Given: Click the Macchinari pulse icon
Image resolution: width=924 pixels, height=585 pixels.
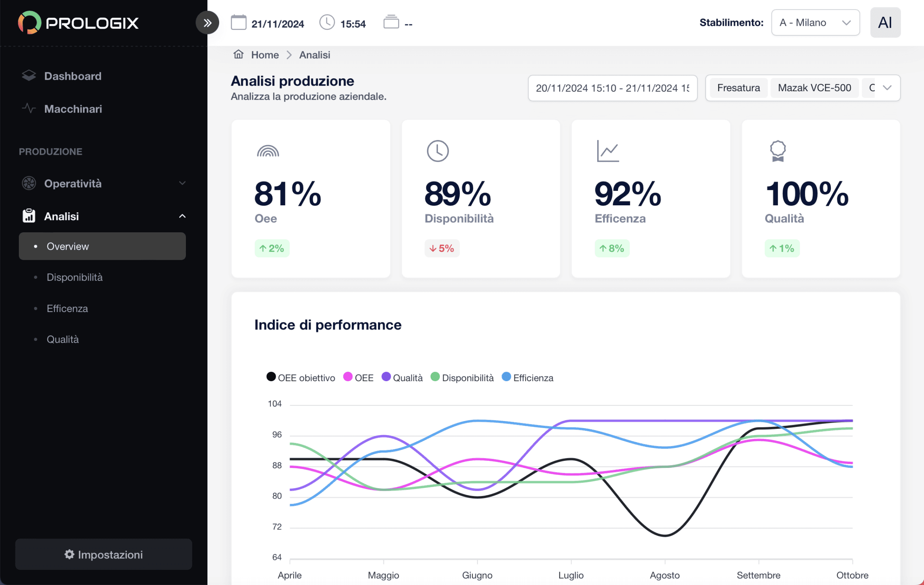Looking at the screenshot, I should tap(29, 109).
